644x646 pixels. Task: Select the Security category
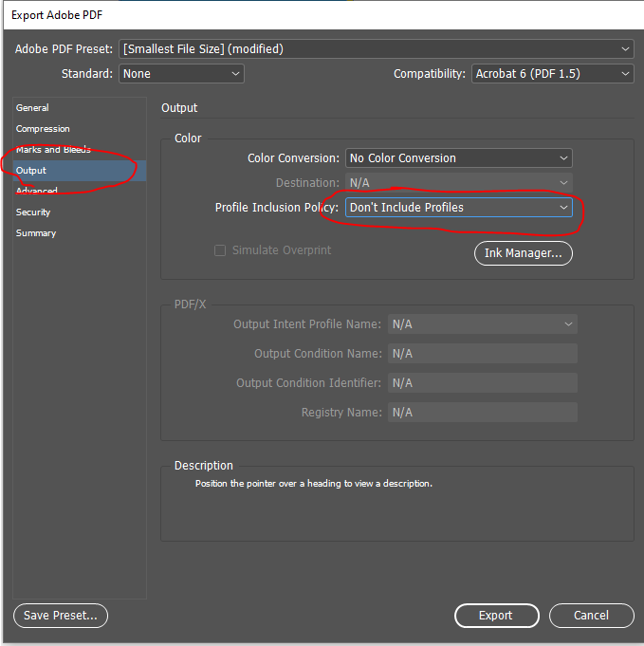(80, 212)
